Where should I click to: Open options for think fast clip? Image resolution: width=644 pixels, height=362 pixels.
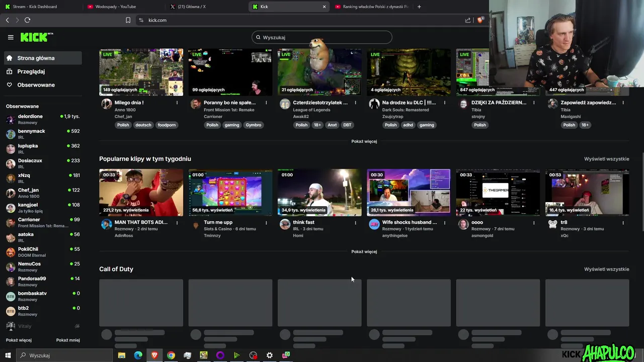[355, 222]
